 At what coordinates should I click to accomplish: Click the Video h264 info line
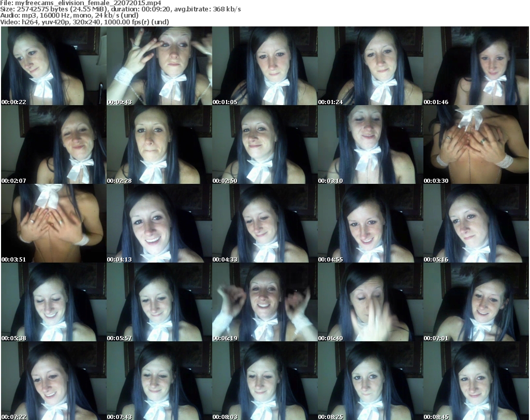[84, 22]
